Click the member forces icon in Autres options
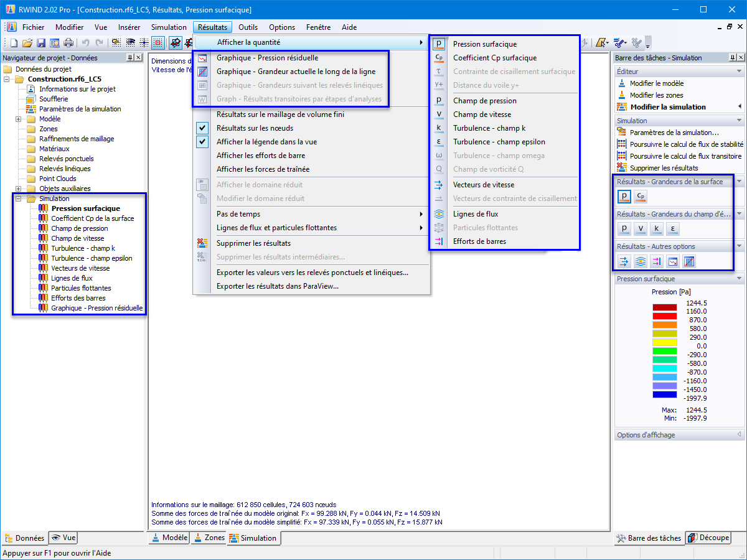 657,261
